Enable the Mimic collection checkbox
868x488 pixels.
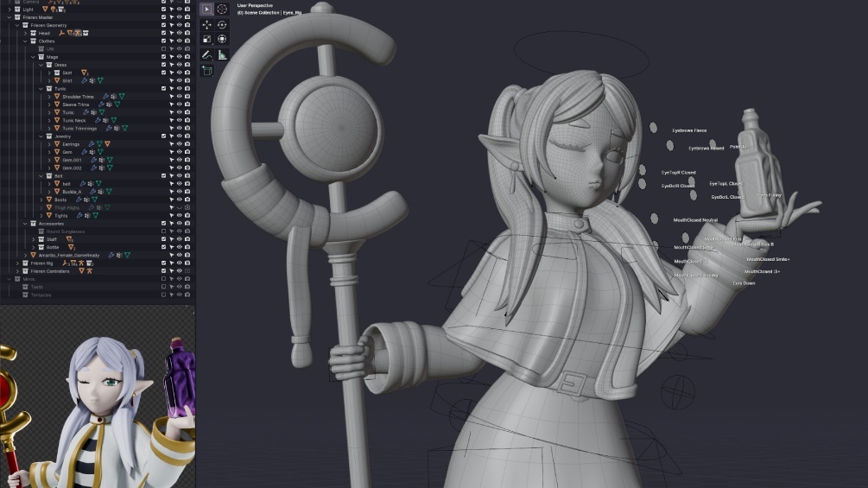(x=163, y=279)
